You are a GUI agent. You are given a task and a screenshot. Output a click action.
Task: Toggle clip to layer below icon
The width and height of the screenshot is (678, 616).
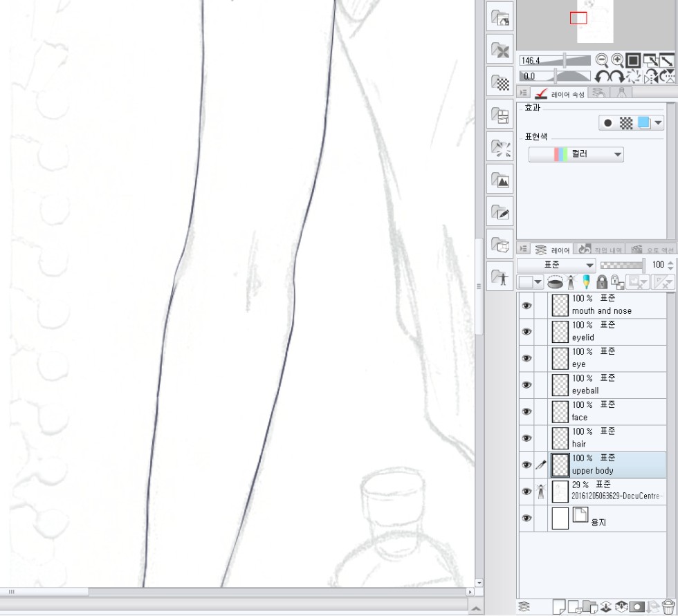(x=555, y=283)
